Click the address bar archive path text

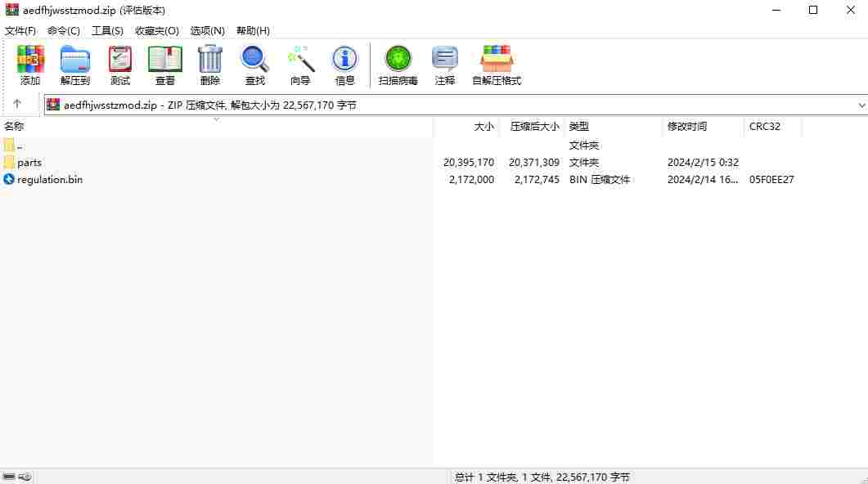(x=210, y=105)
